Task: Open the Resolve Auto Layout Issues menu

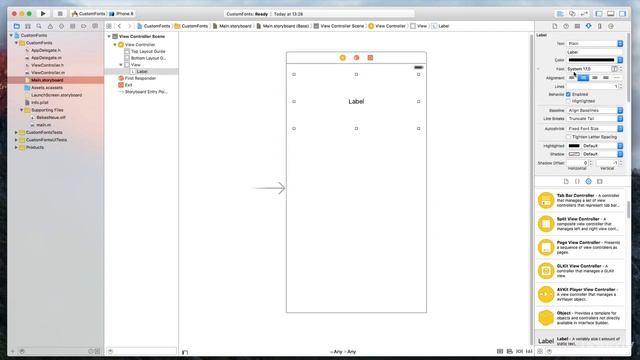Action: click(529, 351)
